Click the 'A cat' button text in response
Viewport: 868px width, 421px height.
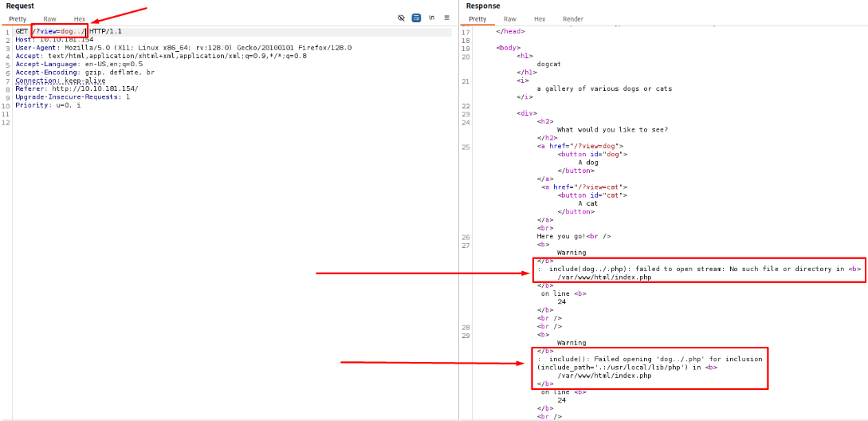pos(588,203)
